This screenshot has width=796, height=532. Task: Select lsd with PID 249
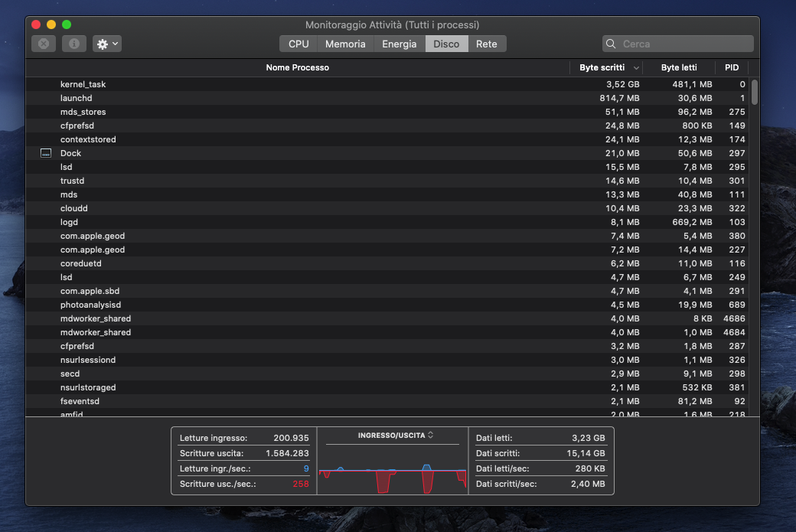coord(388,277)
